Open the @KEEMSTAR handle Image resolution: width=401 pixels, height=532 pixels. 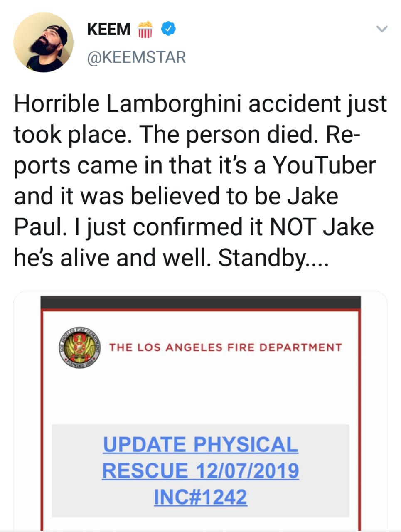coord(136,57)
